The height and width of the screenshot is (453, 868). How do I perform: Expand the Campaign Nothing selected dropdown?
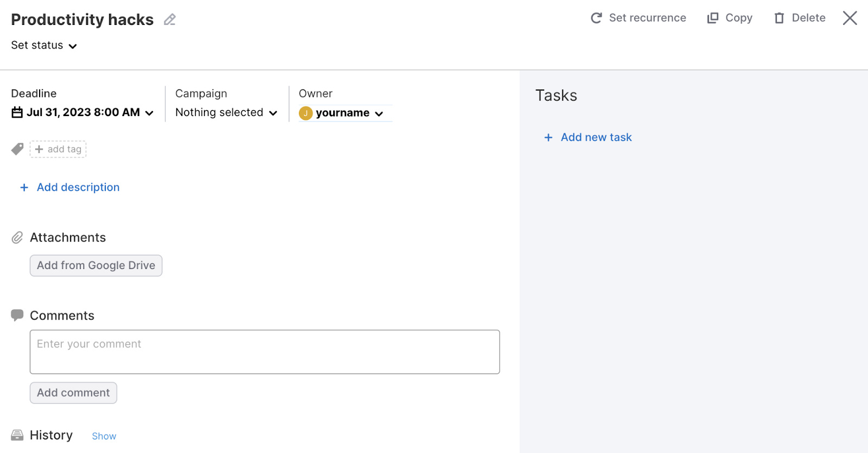pos(226,112)
